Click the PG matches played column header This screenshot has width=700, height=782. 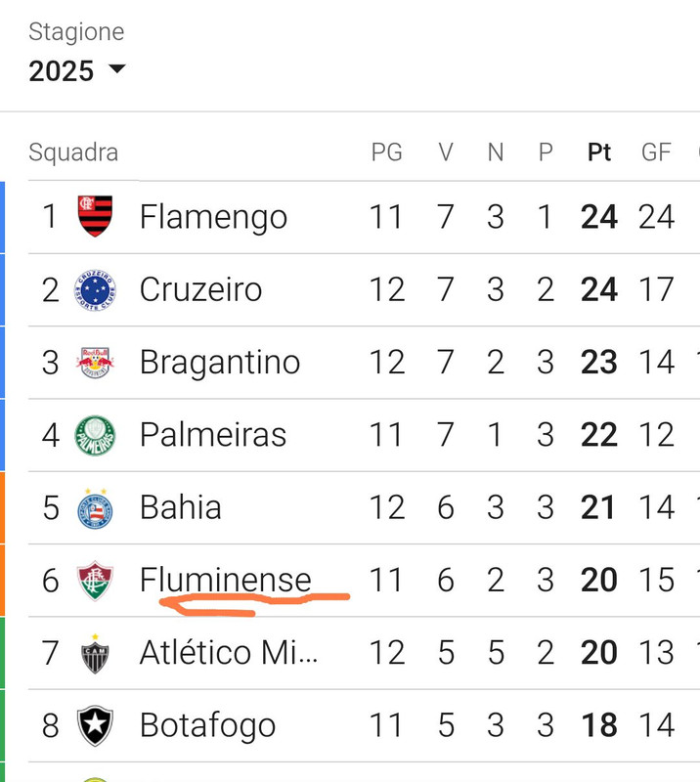(387, 152)
